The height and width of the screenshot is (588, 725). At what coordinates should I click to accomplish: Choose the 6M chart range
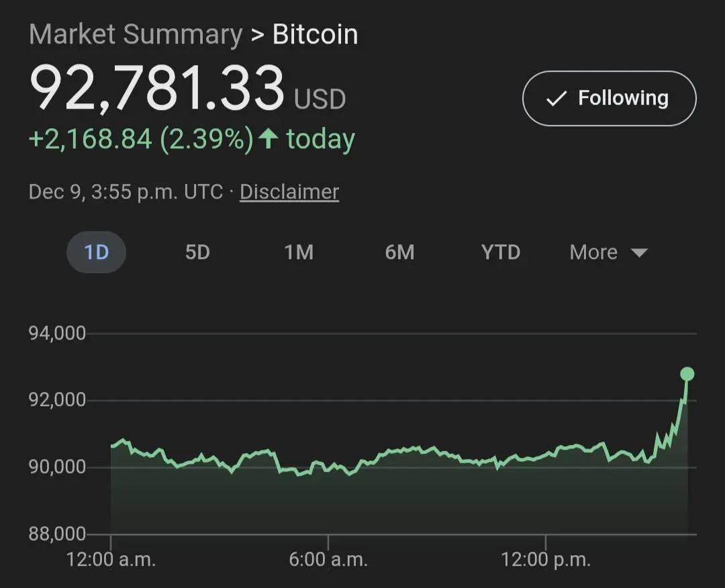(x=399, y=252)
